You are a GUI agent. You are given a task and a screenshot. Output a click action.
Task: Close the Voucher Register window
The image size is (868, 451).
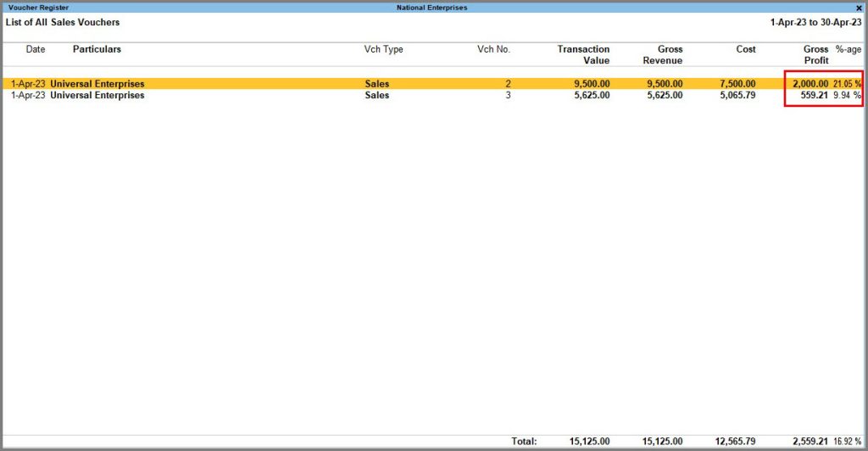pos(859,8)
